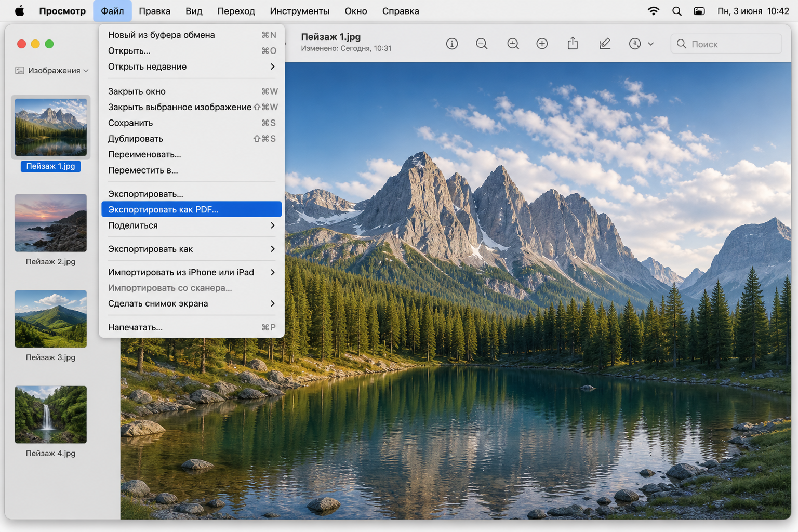Click the rotate clock icon in toolbar
798x532 pixels.
pyautogui.click(x=635, y=44)
